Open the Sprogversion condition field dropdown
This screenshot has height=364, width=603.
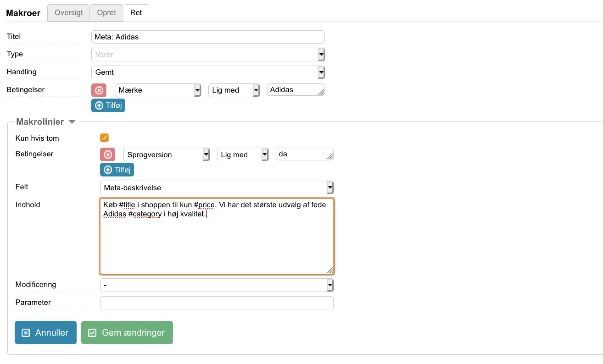pos(167,155)
